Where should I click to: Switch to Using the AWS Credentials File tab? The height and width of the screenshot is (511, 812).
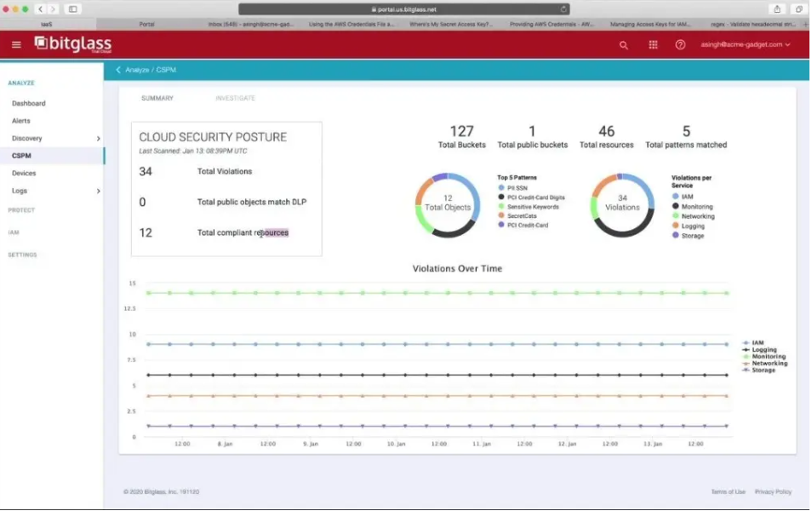click(352, 24)
